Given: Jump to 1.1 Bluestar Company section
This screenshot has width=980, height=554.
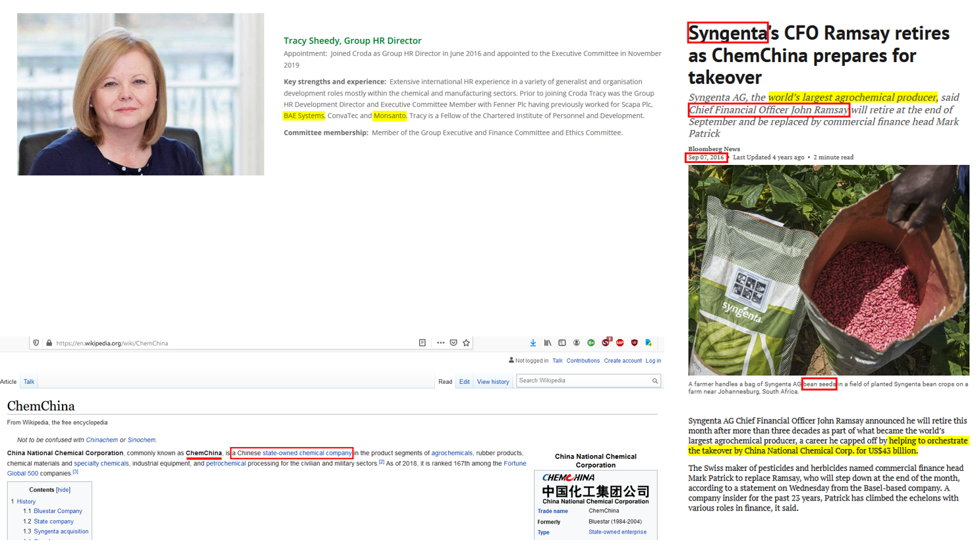Looking at the screenshot, I should pyautogui.click(x=53, y=511).
